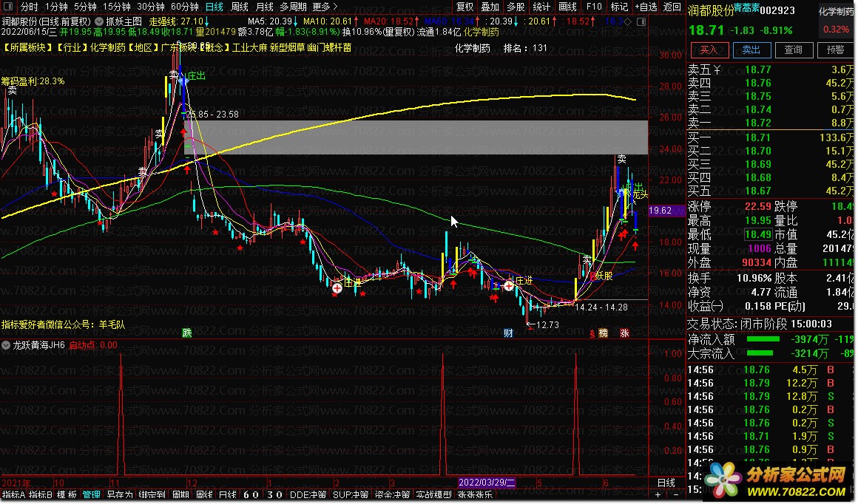Select the 周线 weekly period tab
This screenshot has width=858, height=504.
point(240,7)
